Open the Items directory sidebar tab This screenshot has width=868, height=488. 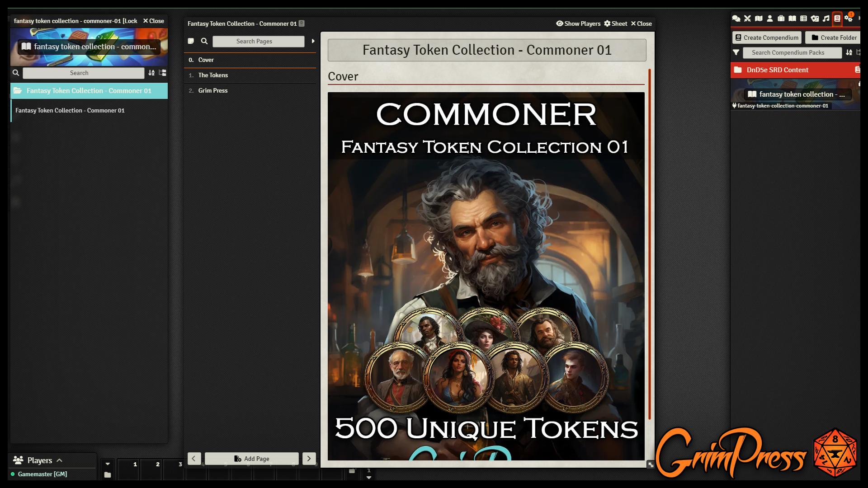click(x=782, y=18)
